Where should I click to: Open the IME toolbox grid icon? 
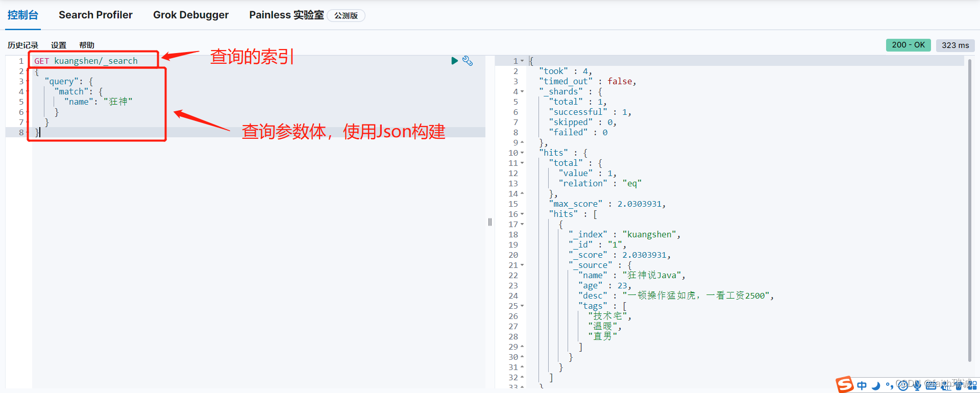point(972,386)
